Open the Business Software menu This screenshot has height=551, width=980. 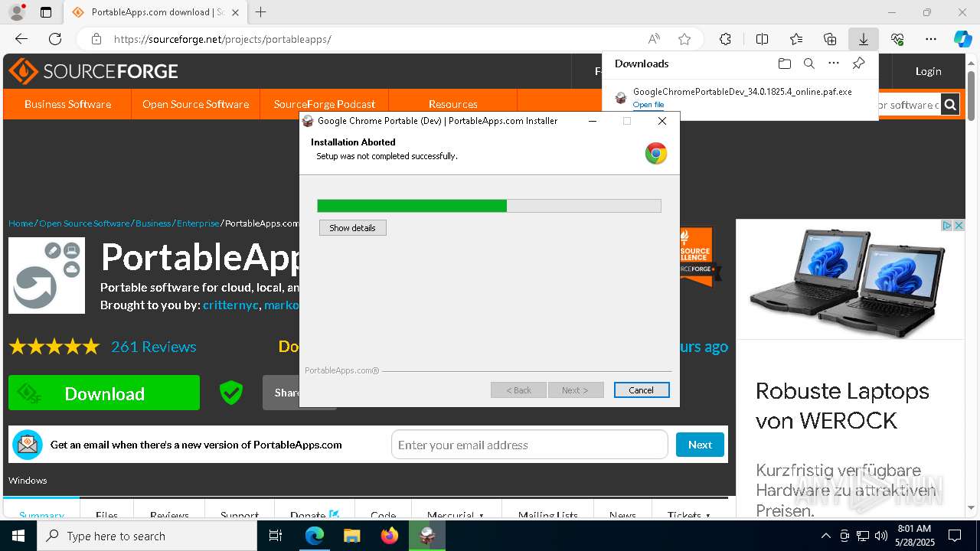point(67,104)
